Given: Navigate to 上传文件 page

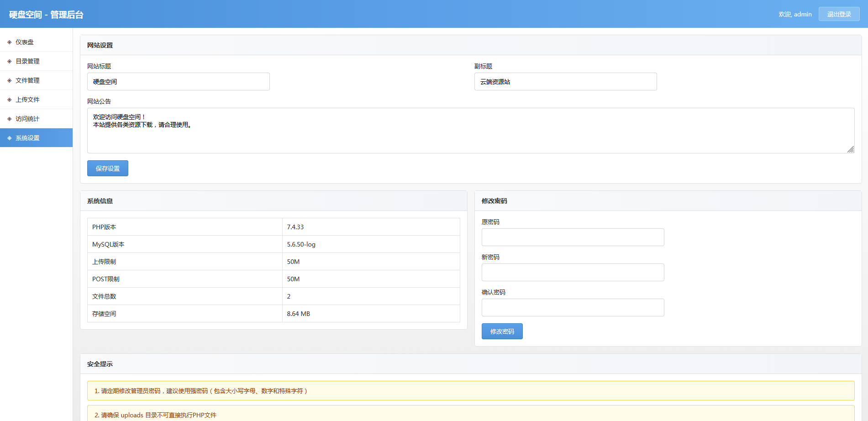Looking at the screenshot, I should (x=27, y=100).
